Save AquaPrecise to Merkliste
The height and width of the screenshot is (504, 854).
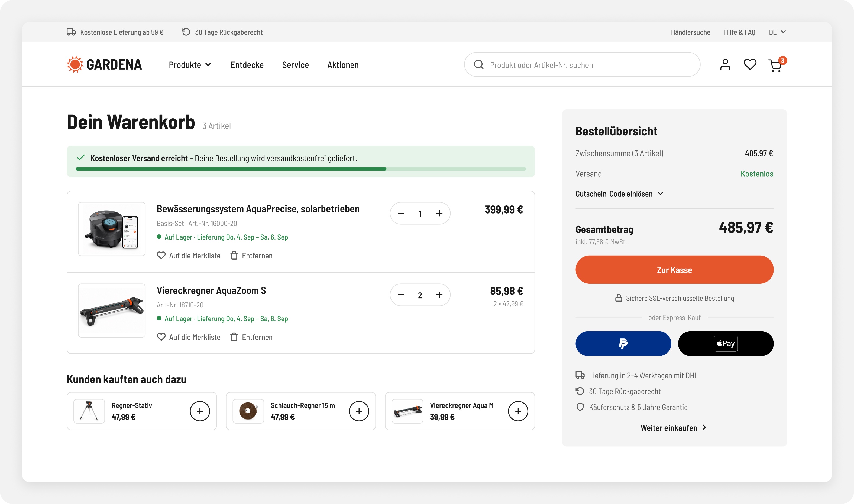click(x=188, y=256)
